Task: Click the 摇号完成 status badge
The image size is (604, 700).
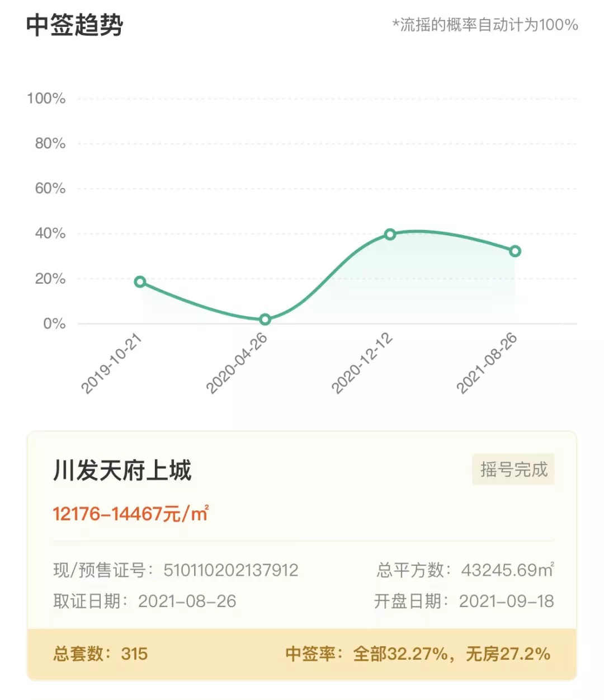Action: 513,469
